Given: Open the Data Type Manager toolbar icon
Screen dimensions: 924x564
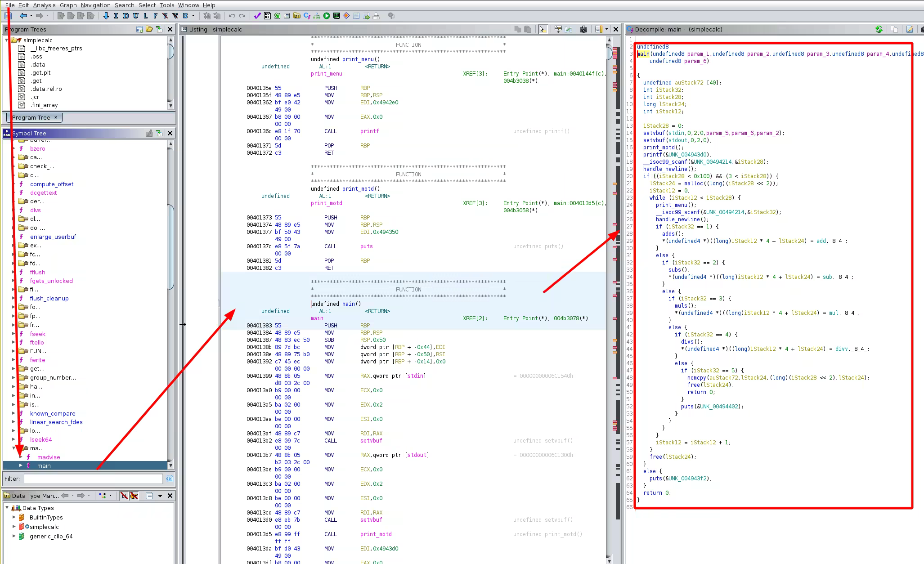Looking at the screenshot, I should pyautogui.click(x=297, y=16).
